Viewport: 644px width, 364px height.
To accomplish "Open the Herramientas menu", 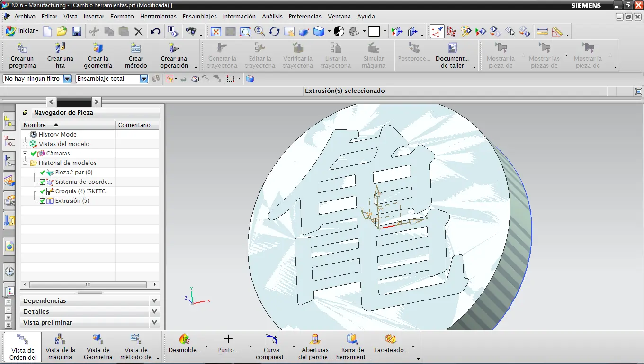I will coord(158,16).
